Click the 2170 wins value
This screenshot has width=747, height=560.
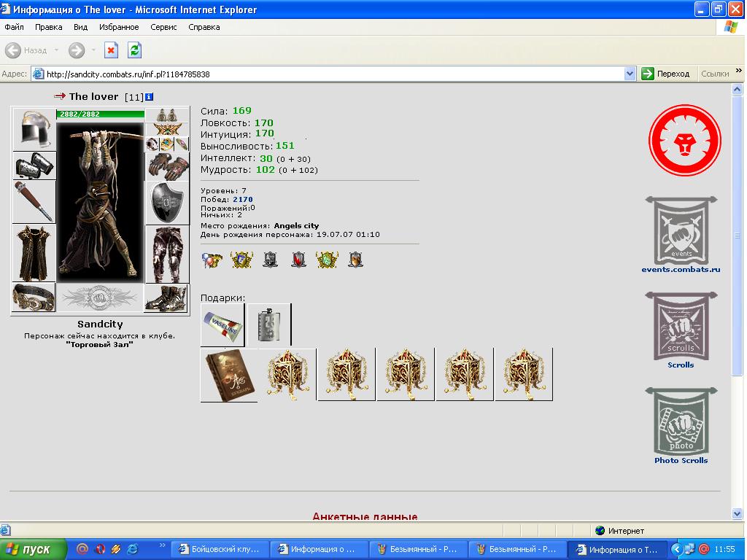[243, 200]
